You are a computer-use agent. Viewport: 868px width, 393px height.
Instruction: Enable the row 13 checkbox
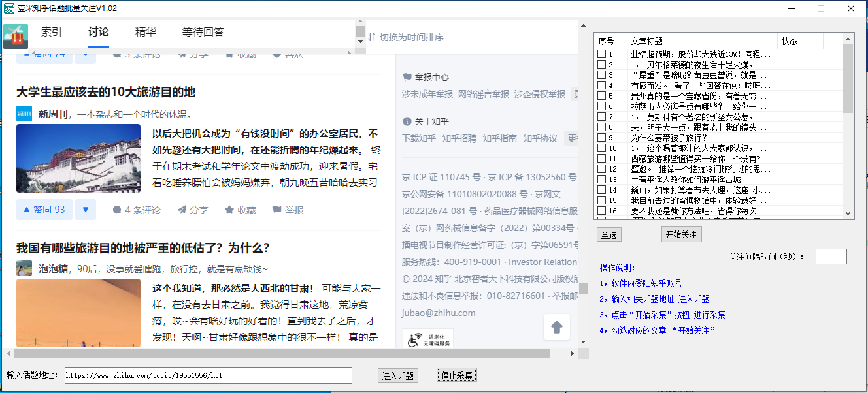point(601,180)
